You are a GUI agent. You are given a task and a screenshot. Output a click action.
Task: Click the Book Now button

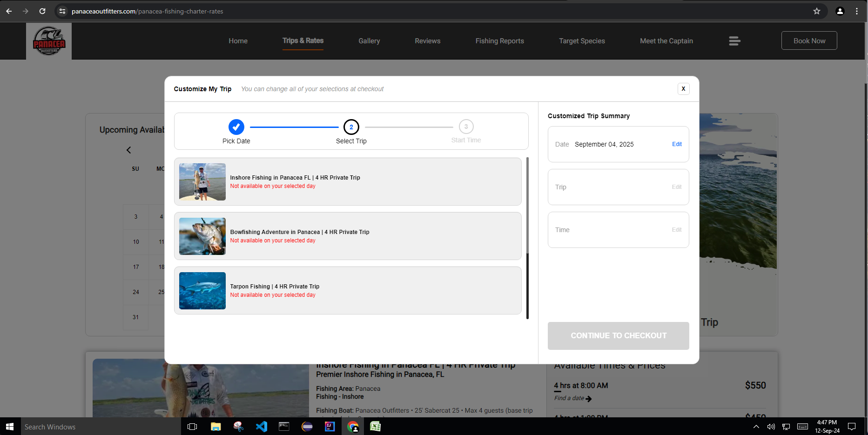[x=809, y=41]
